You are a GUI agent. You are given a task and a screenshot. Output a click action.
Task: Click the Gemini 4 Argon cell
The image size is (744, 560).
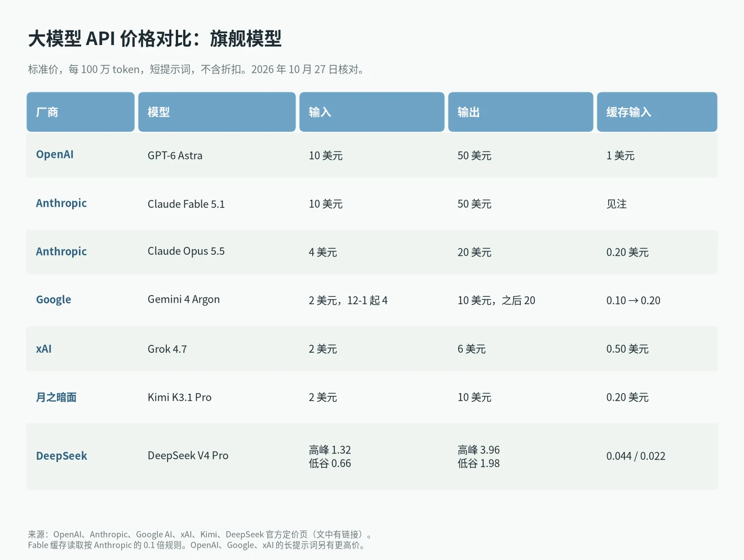[x=184, y=300]
